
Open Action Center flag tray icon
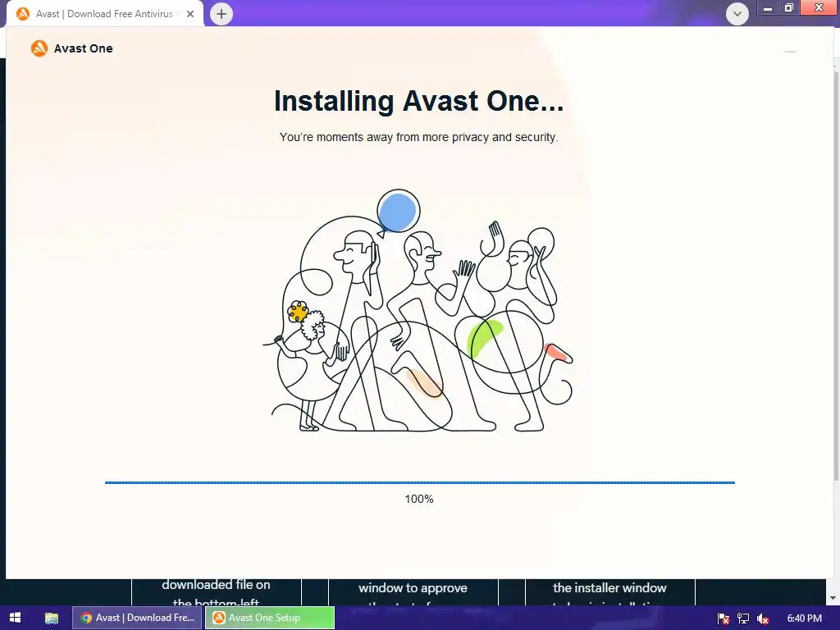724,619
